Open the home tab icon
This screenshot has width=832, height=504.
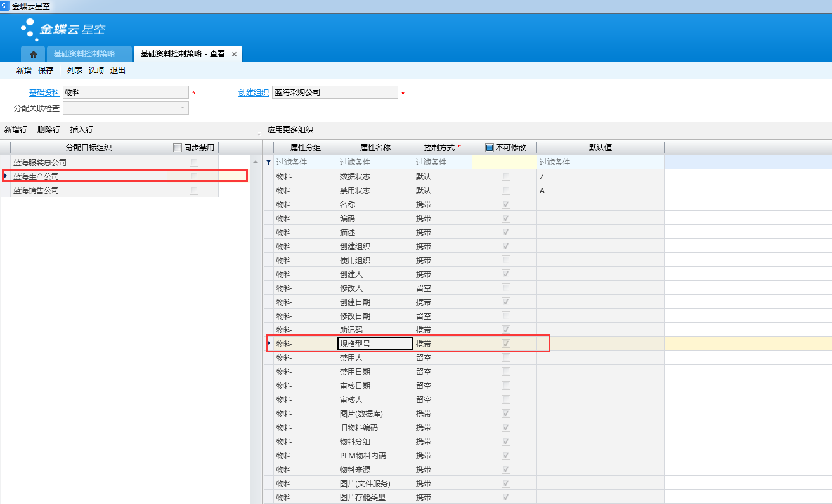point(33,55)
